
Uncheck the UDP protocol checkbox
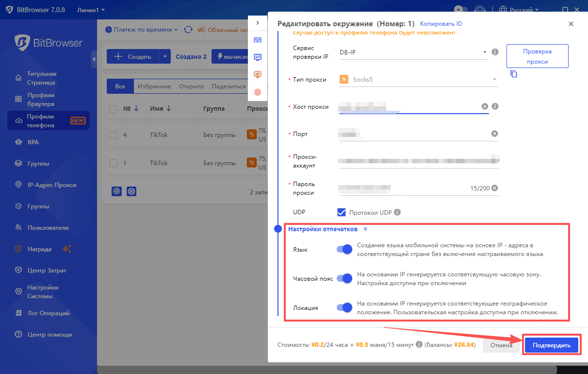point(342,212)
